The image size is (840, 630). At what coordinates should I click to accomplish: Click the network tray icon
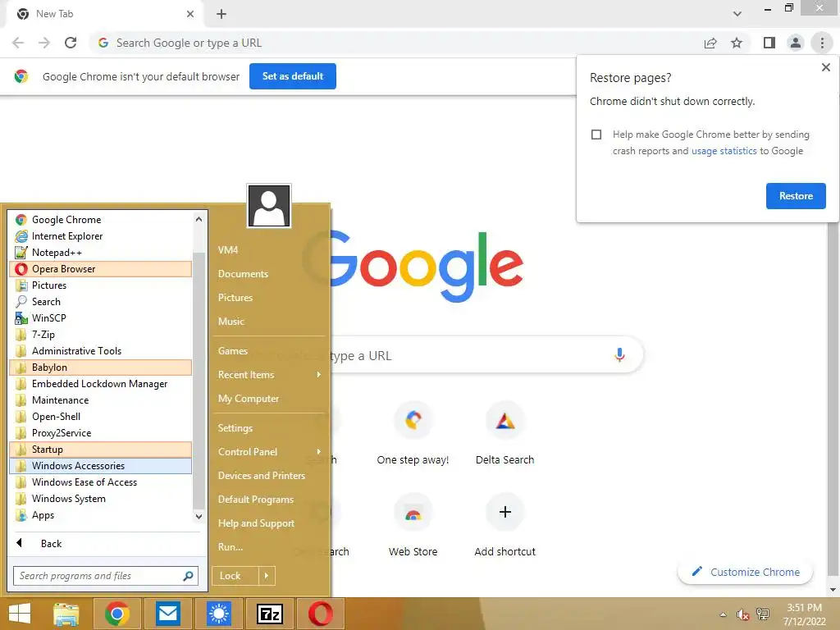762,614
